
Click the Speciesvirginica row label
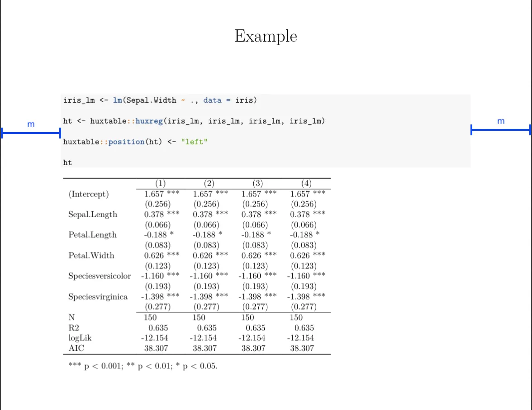[98, 297]
